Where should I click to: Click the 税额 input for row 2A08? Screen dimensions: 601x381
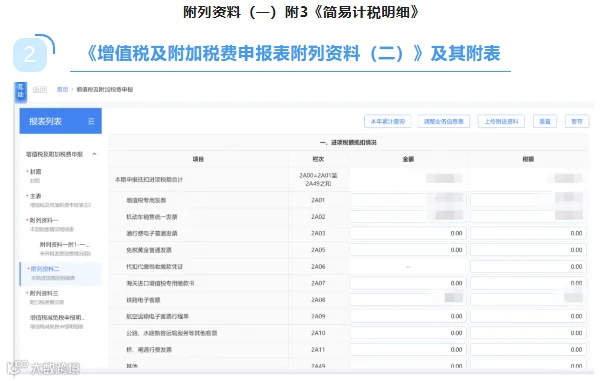pyautogui.click(x=528, y=300)
